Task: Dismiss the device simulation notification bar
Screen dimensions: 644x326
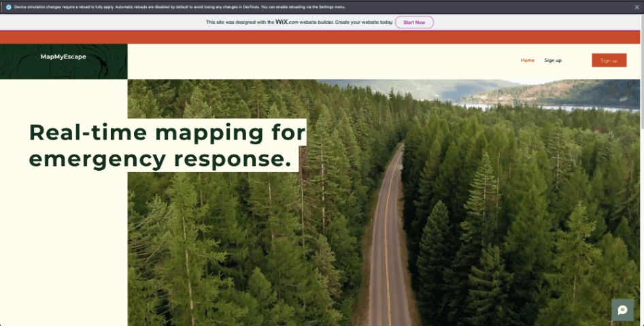Action: [638, 6]
